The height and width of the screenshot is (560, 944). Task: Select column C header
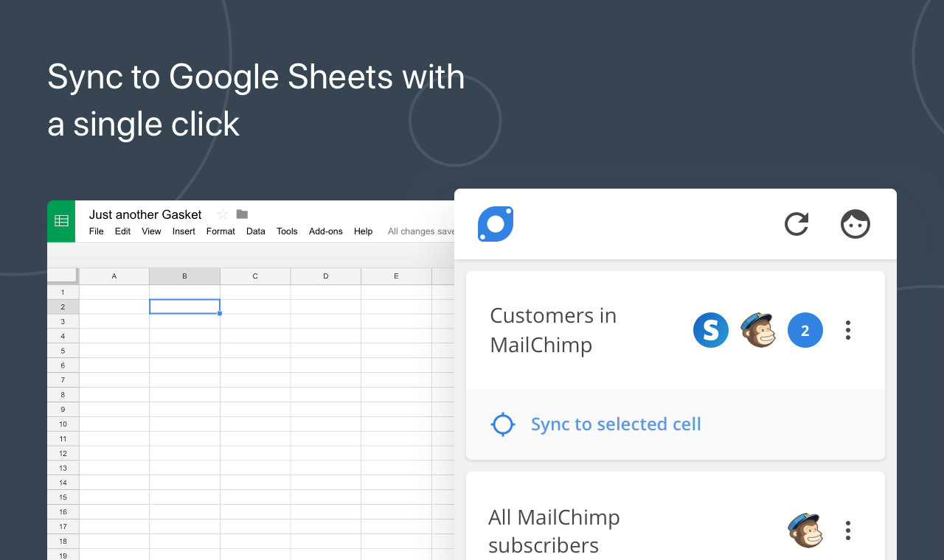[x=255, y=276]
